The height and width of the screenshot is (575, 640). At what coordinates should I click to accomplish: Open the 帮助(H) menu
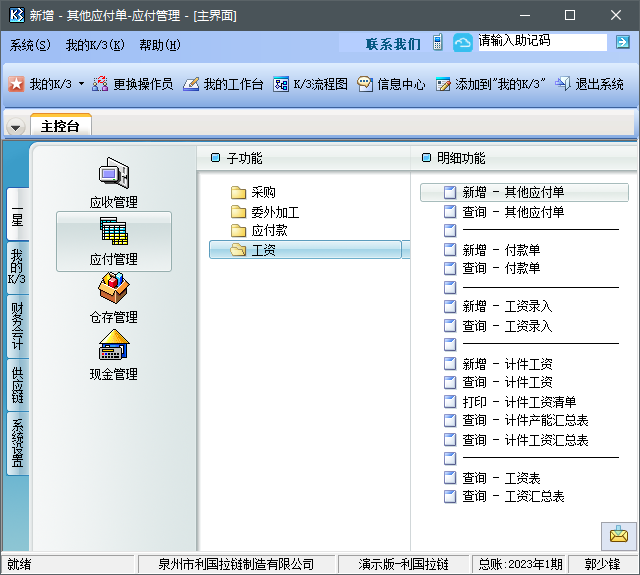click(x=160, y=45)
